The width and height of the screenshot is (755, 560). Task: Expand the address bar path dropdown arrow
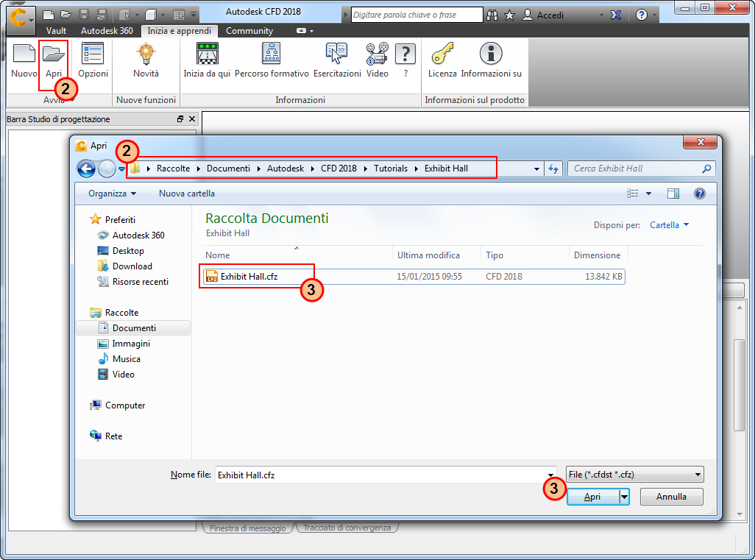point(536,169)
